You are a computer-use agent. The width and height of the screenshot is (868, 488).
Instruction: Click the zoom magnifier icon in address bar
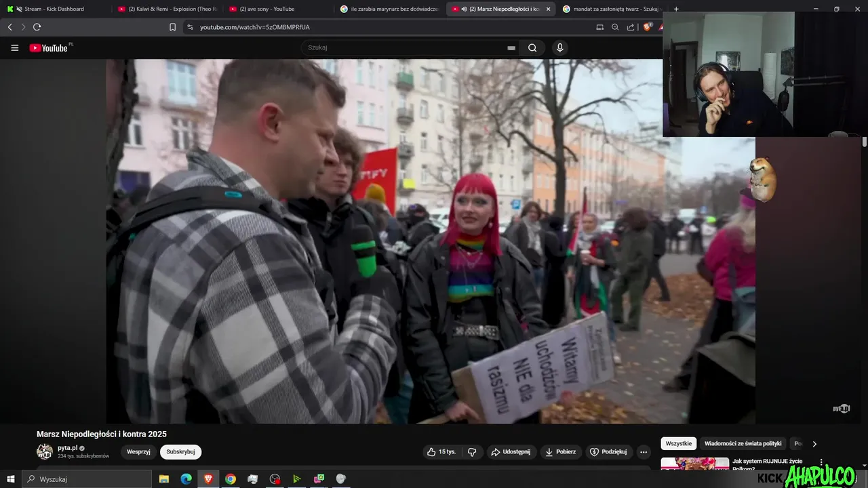615,27
